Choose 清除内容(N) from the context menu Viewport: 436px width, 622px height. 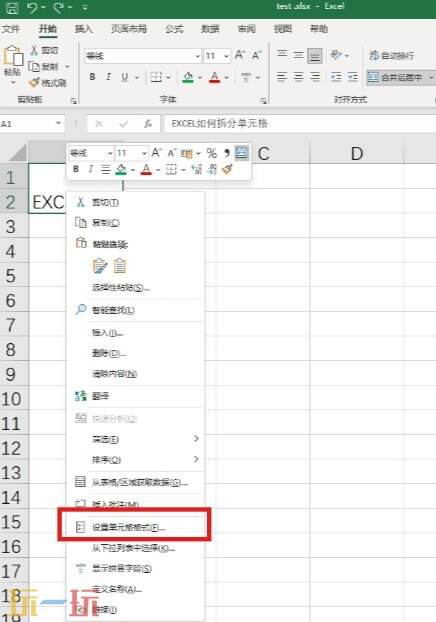pyautogui.click(x=135, y=374)
